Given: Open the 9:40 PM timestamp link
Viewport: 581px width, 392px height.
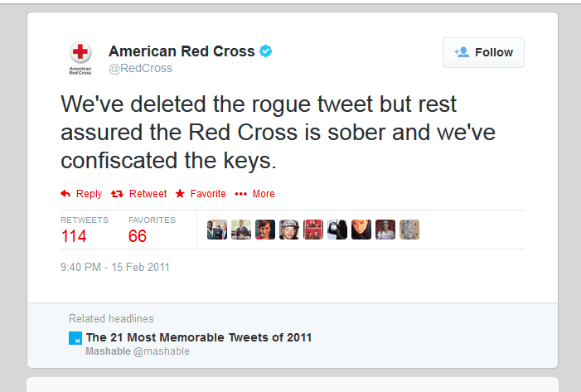Looking at the screenshot, I should click(115, 267).
